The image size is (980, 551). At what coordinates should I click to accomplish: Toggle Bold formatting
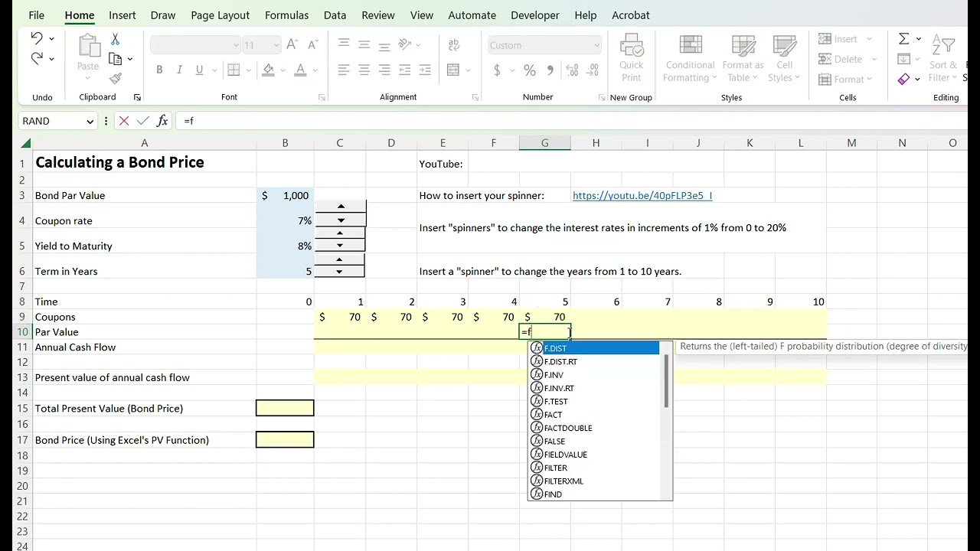(159, 70)
